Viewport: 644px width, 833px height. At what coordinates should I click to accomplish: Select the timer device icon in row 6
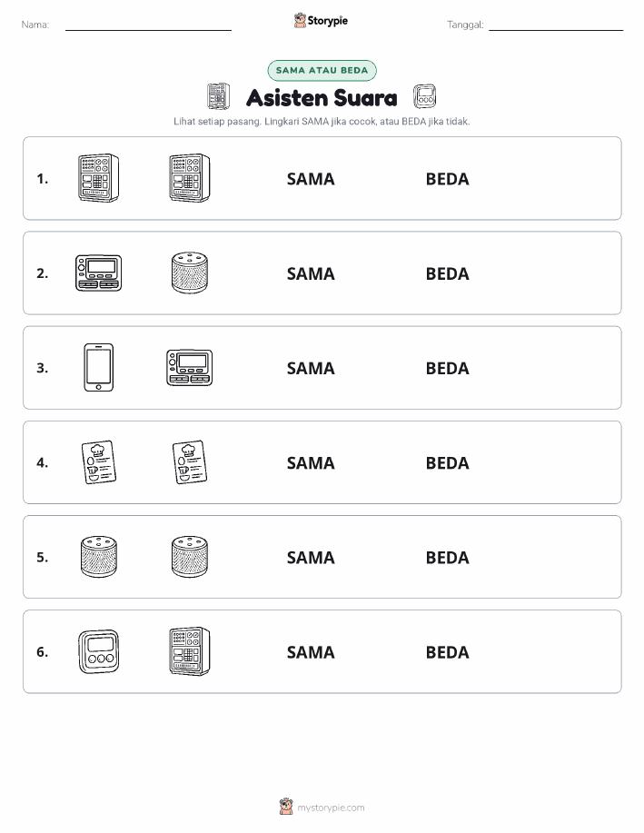point(99,652)
